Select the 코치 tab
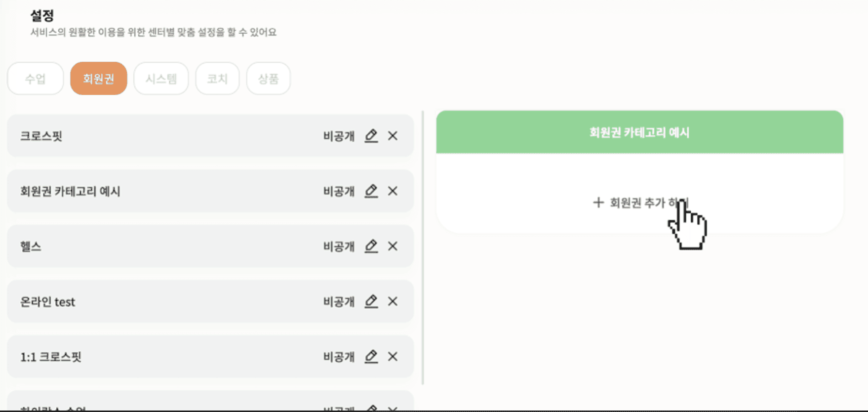 (217, 79)
